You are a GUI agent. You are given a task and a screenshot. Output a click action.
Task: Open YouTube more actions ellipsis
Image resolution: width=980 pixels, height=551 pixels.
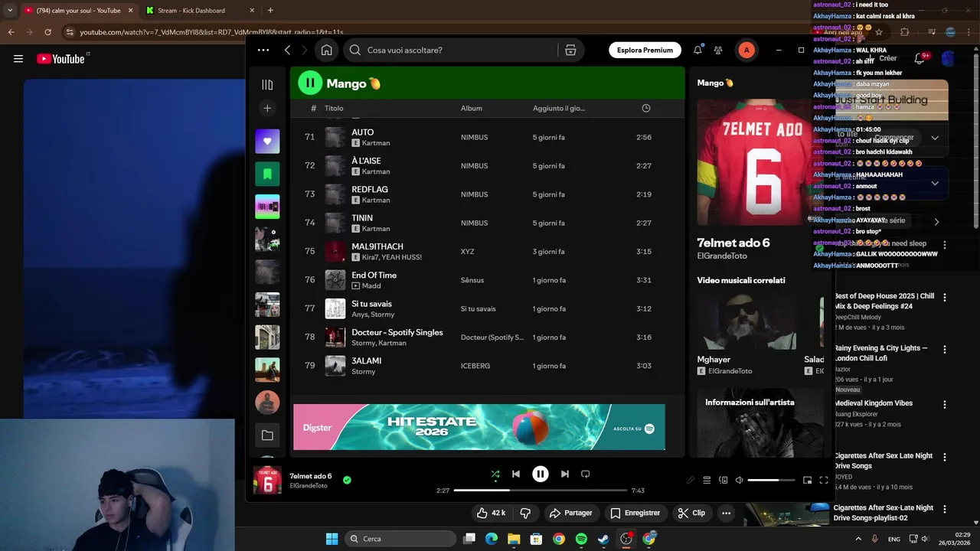tap(726, 513)
